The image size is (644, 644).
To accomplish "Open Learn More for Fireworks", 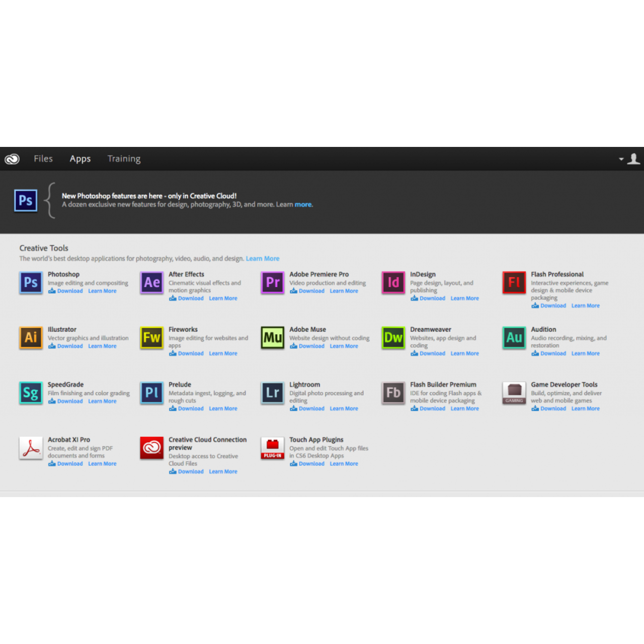I will (223, 353).
